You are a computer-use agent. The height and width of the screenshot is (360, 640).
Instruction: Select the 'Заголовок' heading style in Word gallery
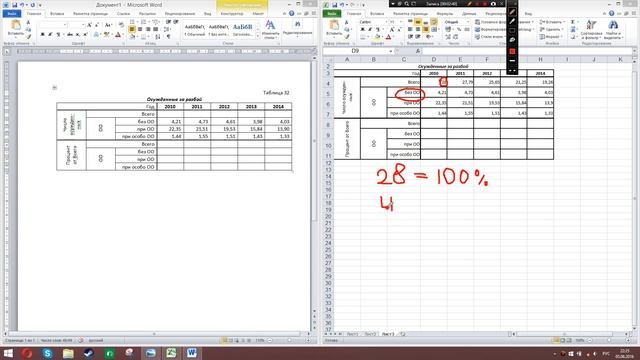[242, 30]
